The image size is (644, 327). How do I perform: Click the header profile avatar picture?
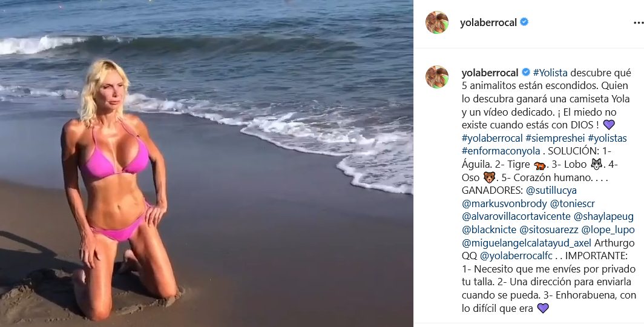click(436, 22)
